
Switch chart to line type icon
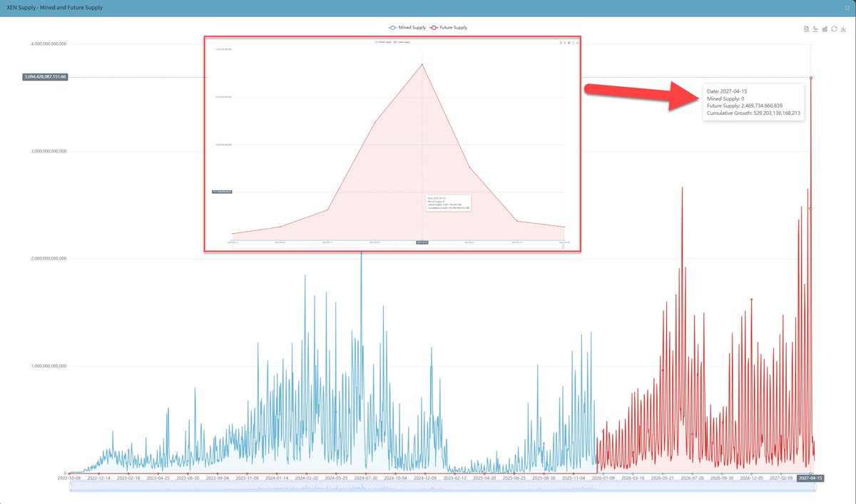[815, 29]
